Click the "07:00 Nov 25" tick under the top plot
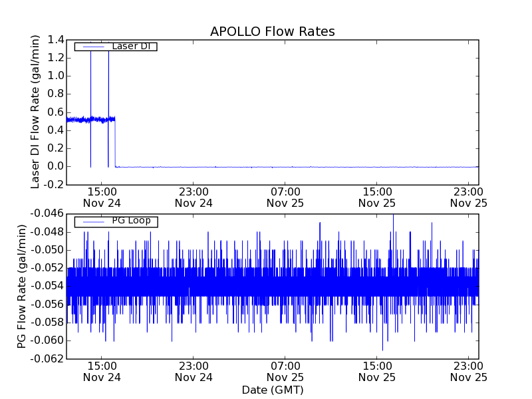 (285, 197)
